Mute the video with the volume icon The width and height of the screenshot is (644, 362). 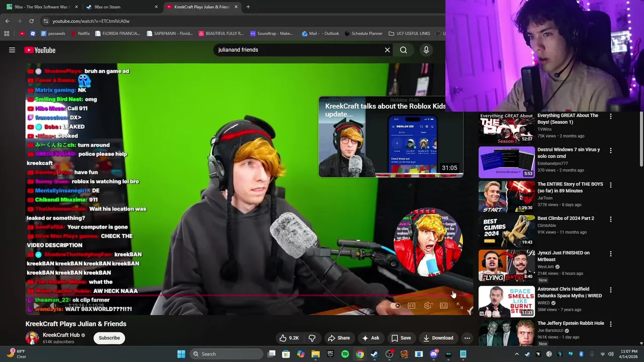(53, 306)
